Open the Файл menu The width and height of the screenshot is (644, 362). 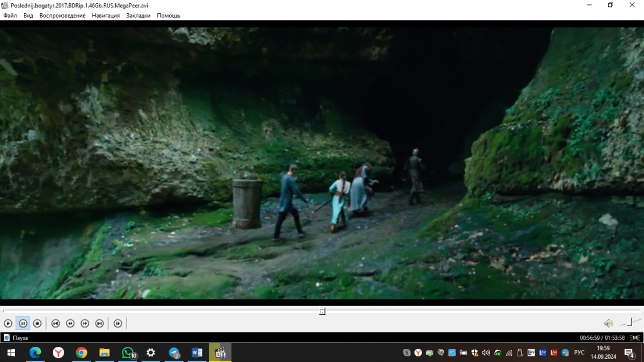pyautogui.click(x=10, y=16)
